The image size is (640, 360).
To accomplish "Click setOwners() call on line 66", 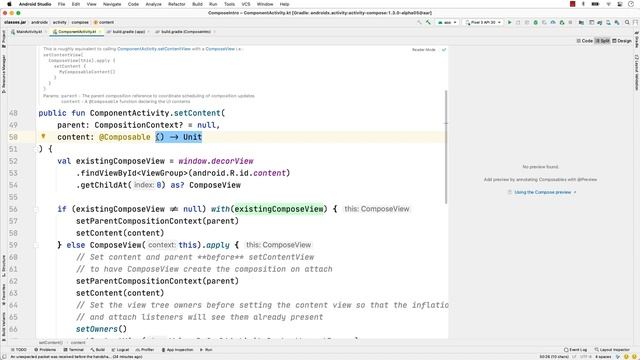I will pyautogui.click(x=101, y=329).
